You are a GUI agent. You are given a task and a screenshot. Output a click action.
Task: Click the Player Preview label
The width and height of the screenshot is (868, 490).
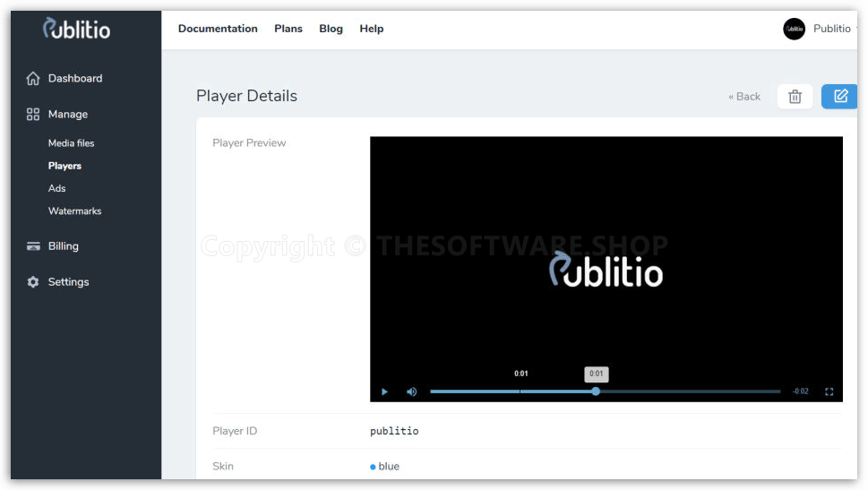tap(249, 142)
